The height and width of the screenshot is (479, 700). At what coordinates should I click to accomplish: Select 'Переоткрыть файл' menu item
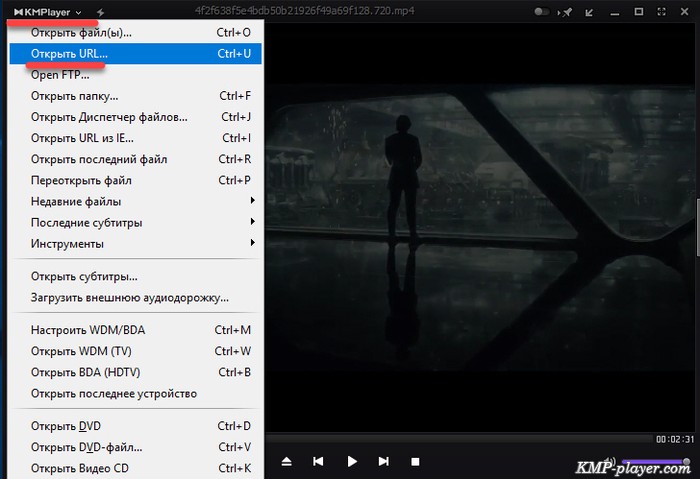click(x=135, y=180)
